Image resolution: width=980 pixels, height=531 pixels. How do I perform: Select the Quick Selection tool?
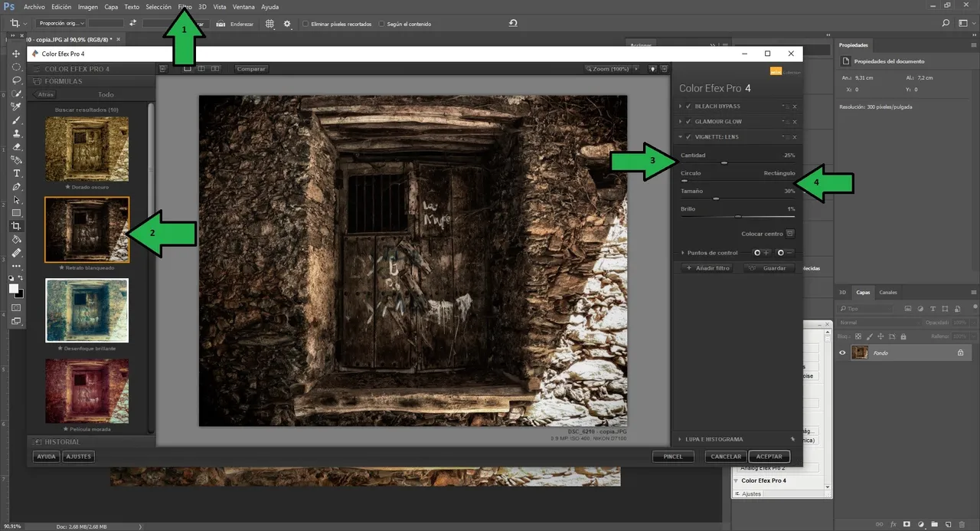click(16, 93)
